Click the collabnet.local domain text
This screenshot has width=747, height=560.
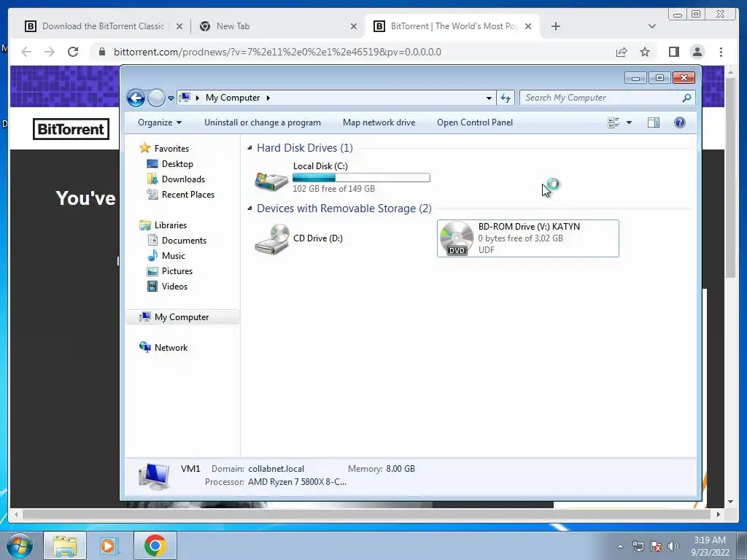click(276, 469)
